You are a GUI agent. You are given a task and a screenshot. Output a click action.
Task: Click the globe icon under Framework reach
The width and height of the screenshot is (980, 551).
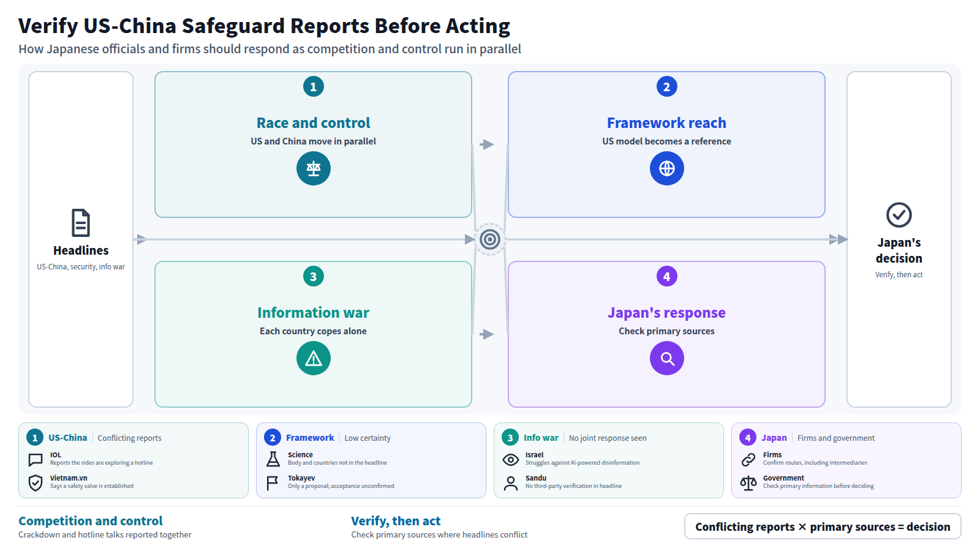point(667,168)
